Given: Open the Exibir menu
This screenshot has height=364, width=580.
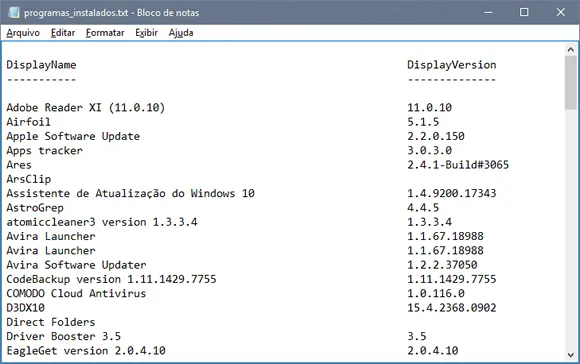Looking at the screenshot, I should click(x=146, y=33).
